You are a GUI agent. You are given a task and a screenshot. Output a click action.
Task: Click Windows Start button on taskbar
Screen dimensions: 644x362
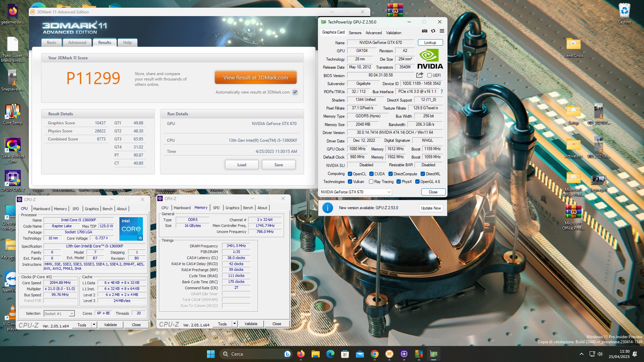coord(211,354)
